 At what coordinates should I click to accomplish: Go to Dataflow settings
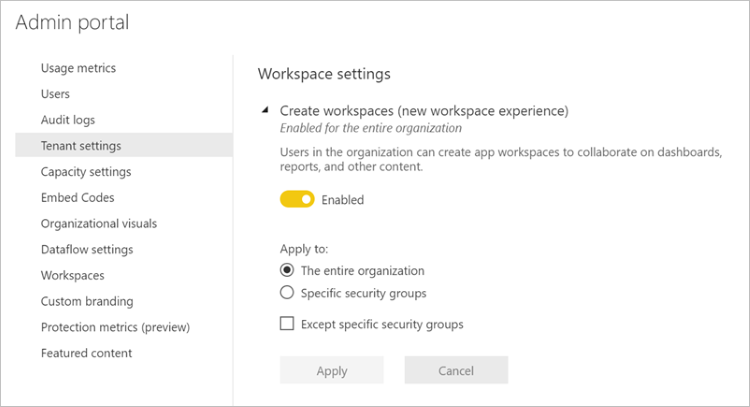pyautogui.click(x=87, y=250)
